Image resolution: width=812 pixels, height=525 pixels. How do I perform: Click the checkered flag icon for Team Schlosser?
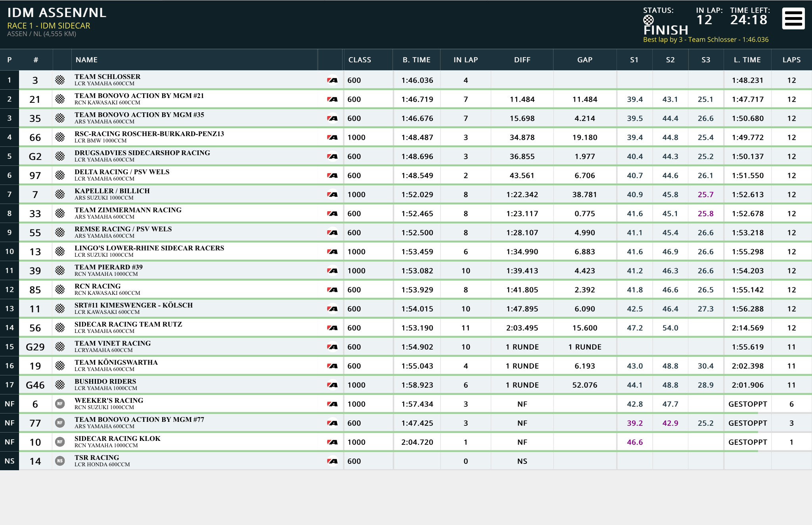click(x=60, y=80)
